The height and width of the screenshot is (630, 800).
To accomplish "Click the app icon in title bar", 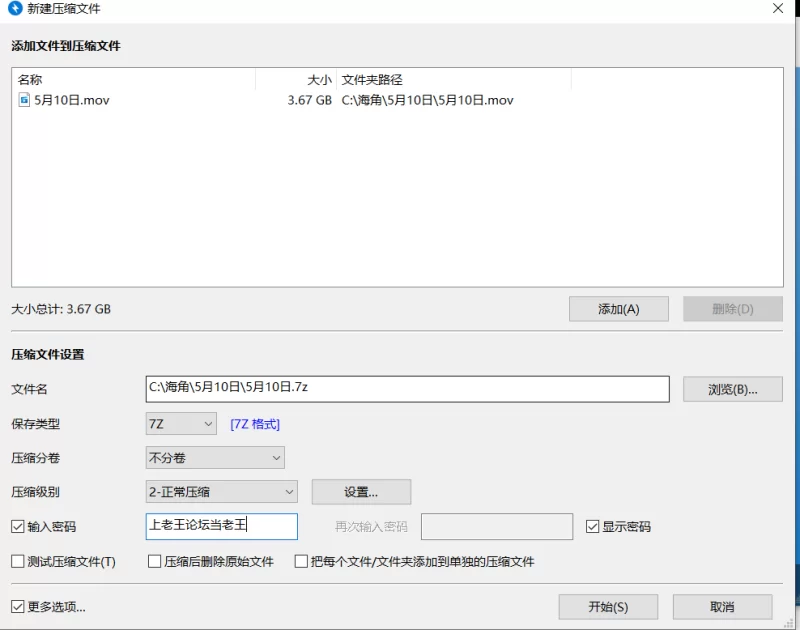I will tap(13, 9).
